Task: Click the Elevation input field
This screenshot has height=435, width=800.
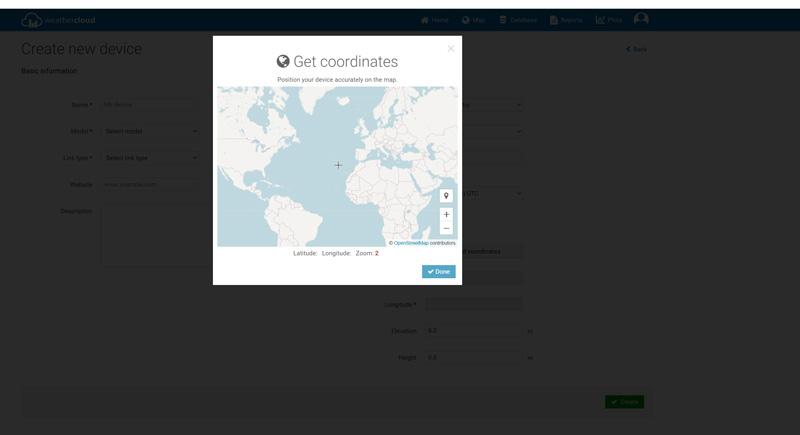Action: pyautogui.click(x=474, y=331)
